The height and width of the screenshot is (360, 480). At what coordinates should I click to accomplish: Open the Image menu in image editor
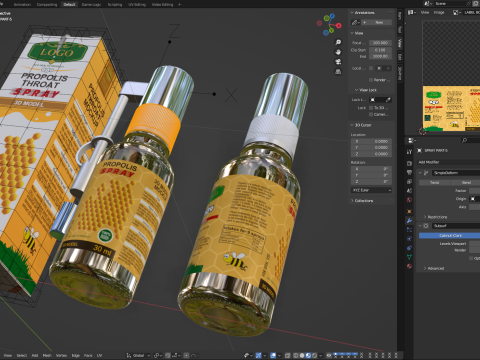tap(439, 12)
